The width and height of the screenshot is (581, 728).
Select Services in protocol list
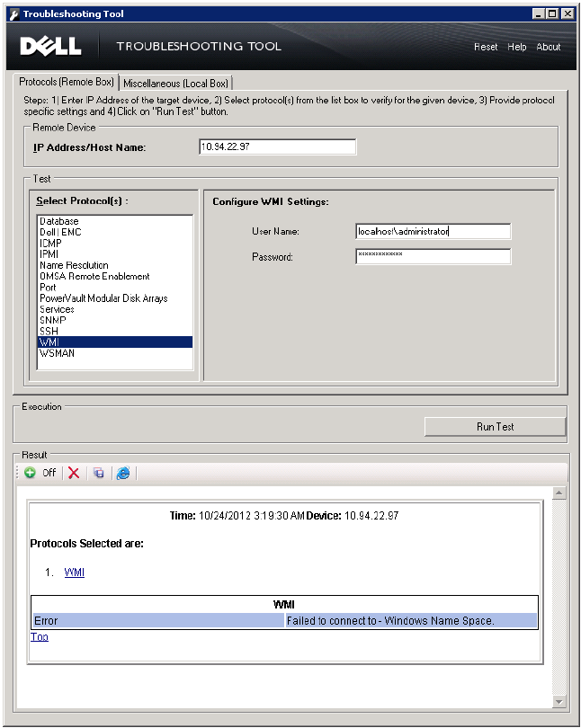click(115, 309)
